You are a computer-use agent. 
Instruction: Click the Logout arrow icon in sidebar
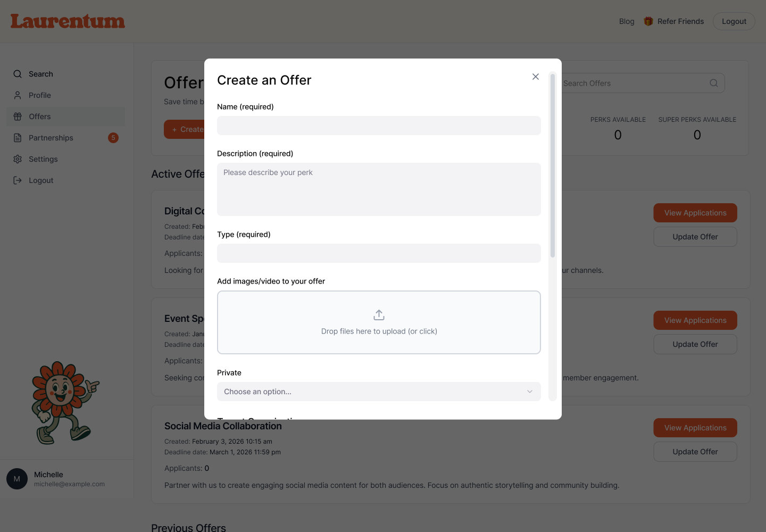[x=18, y=180]
